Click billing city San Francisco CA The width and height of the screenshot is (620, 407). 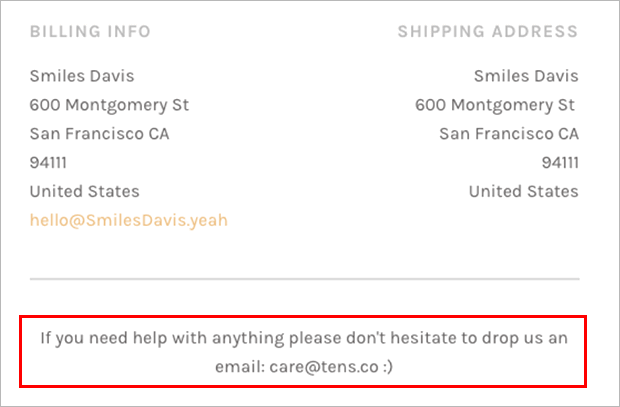point(99,134)
